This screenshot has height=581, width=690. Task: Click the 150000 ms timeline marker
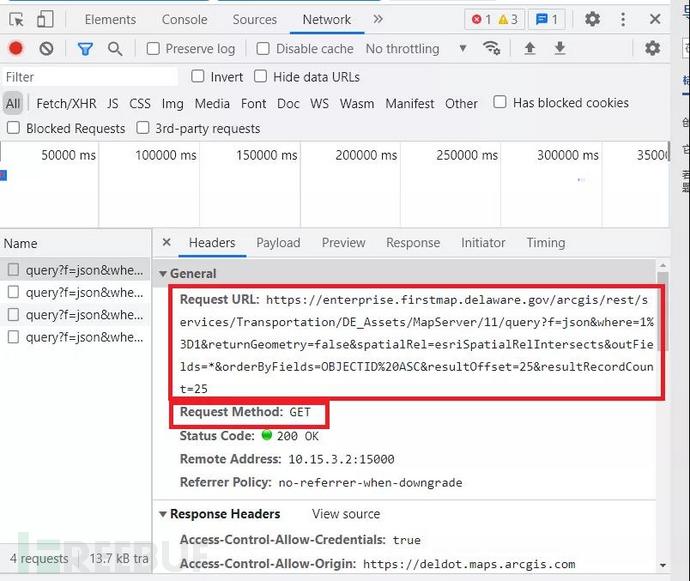coord(266,155)
